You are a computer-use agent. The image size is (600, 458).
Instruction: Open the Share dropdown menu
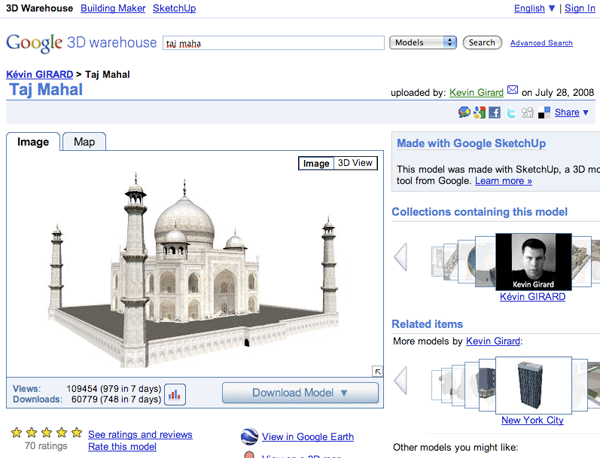coord(571,112)
